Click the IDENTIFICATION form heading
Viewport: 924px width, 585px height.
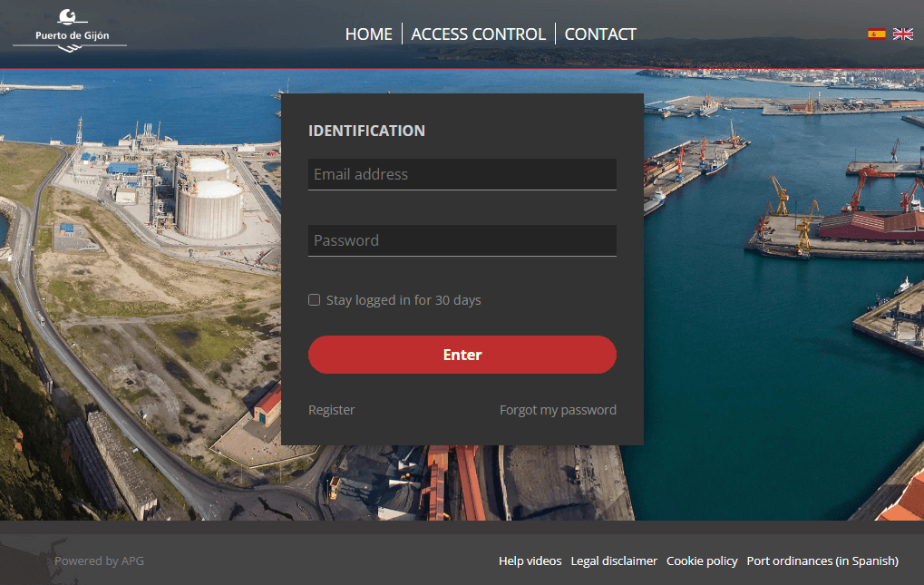coord(366,131)
